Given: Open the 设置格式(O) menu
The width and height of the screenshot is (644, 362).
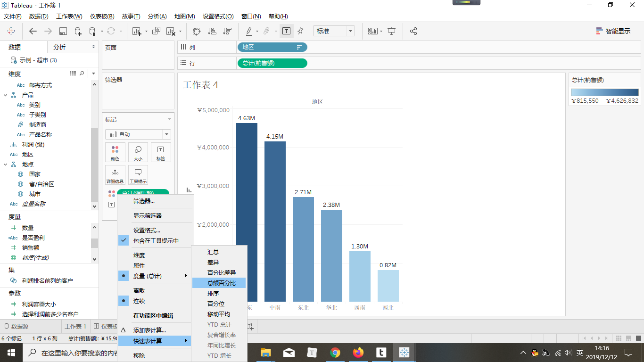Looking at the screenshot, I should 218,16.
